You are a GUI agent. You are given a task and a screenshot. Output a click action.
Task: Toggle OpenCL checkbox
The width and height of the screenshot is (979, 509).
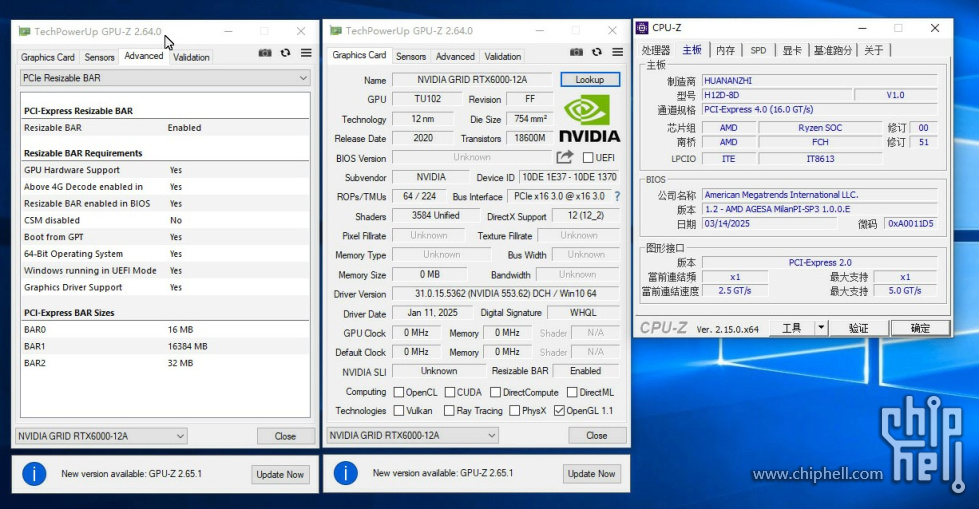coord(399,392)
